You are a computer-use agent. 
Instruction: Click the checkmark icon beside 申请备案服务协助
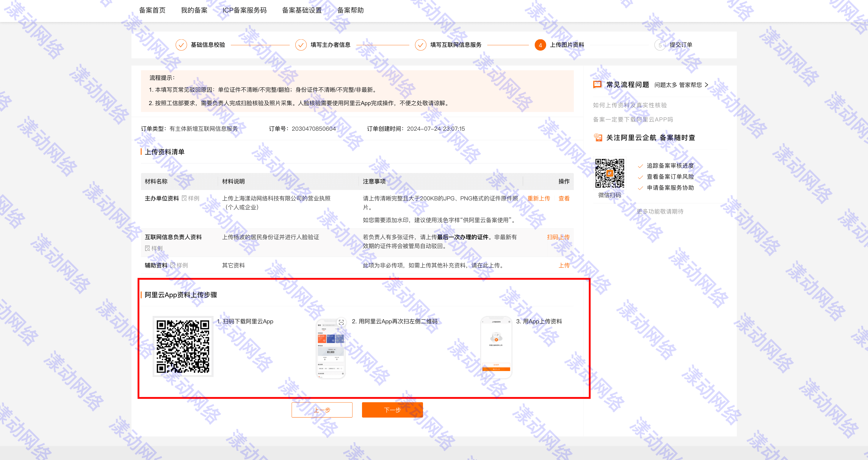tap(640, 188)
